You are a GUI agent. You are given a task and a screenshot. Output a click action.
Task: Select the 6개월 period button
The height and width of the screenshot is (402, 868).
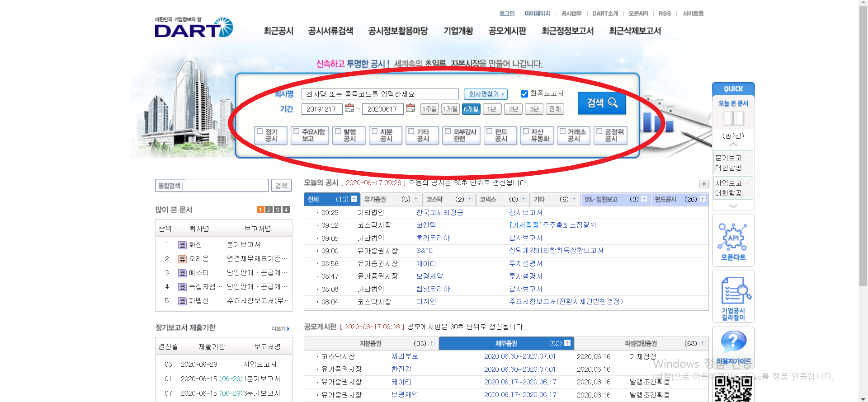(471, 109)
